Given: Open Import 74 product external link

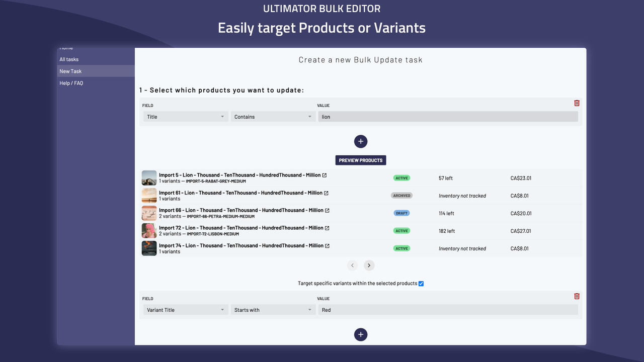Looking at the screenshot, I should pyautogui.click(x=327, y=245).
